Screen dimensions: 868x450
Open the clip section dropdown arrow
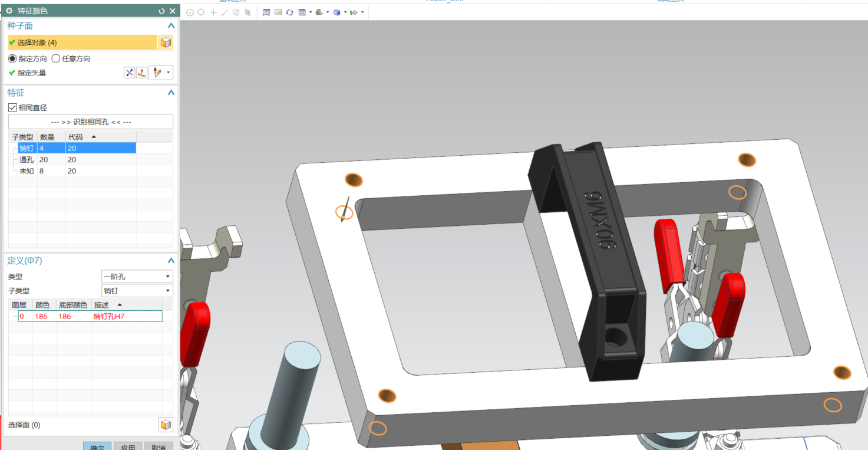point(362,12)
